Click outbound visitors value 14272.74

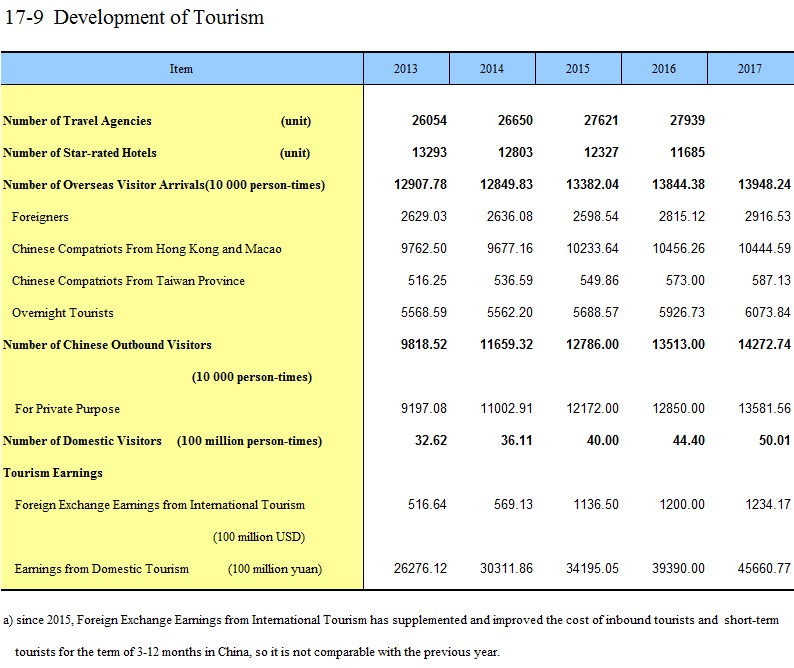[x=764, y=344]
